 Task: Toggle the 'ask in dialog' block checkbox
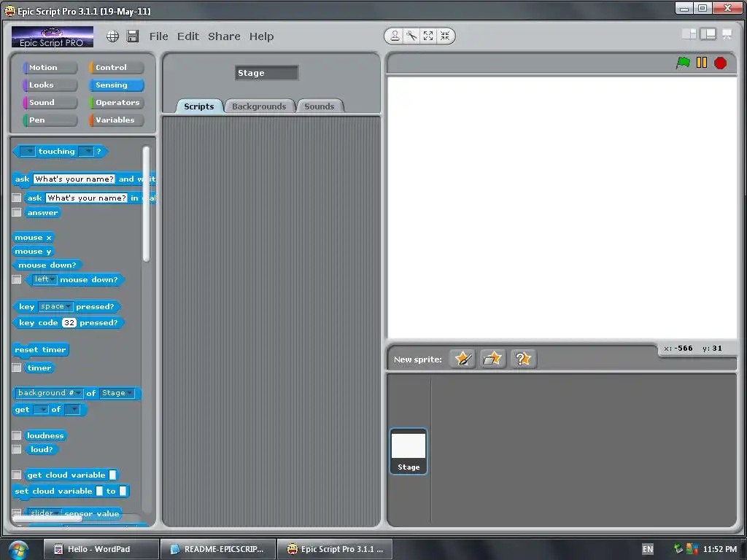pos(17,198)
